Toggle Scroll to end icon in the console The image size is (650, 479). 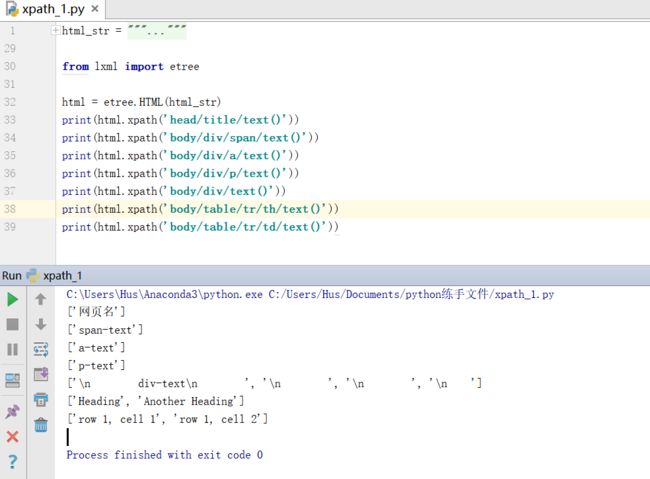click(41, 374)
